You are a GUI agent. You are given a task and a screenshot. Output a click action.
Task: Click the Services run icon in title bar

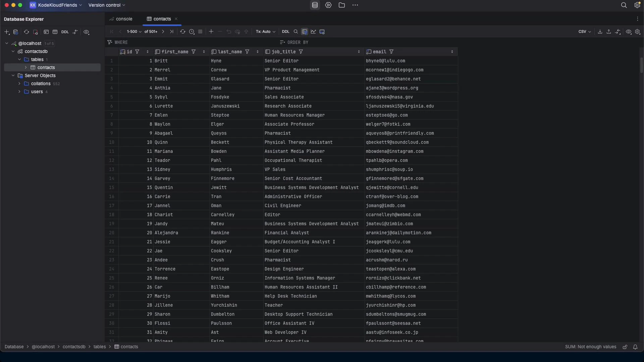tap(328, 5)
